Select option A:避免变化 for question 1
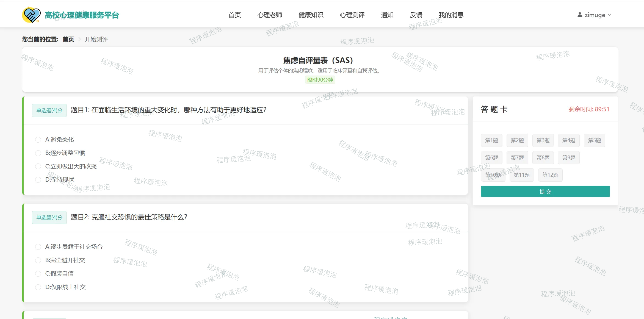Image resolution: width=644 pixels, height=319 pixels. click(x=38, y=140)
